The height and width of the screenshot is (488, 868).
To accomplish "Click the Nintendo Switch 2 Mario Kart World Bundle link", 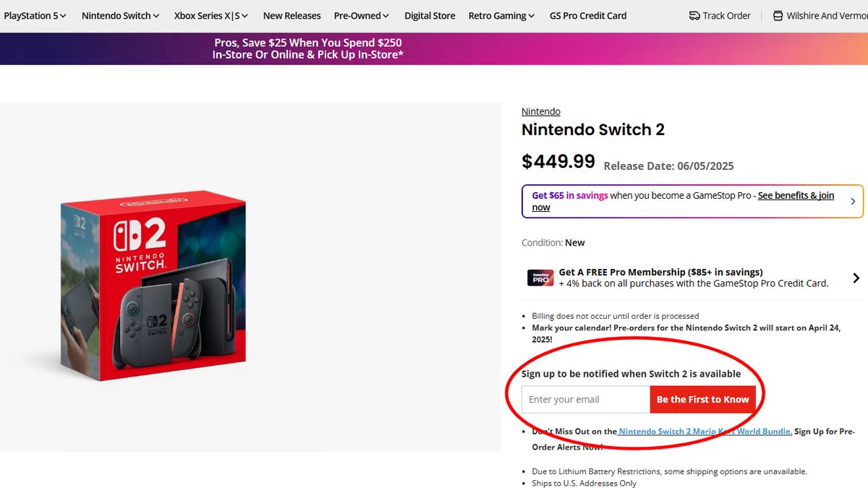I will point(705,431).
